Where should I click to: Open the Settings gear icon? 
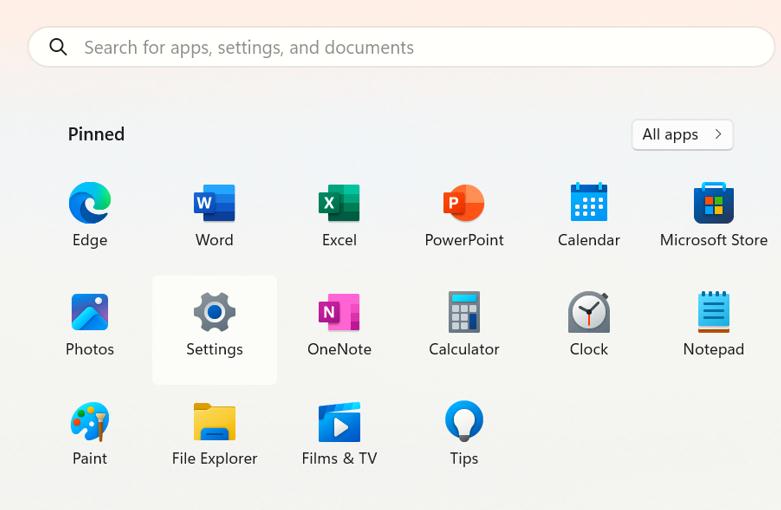coord(214,313)
